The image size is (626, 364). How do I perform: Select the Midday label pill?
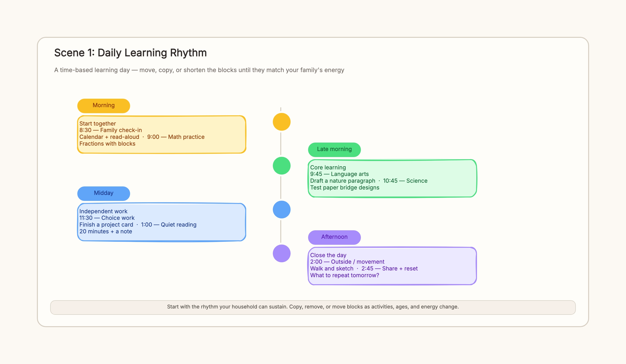click(103, 193)
